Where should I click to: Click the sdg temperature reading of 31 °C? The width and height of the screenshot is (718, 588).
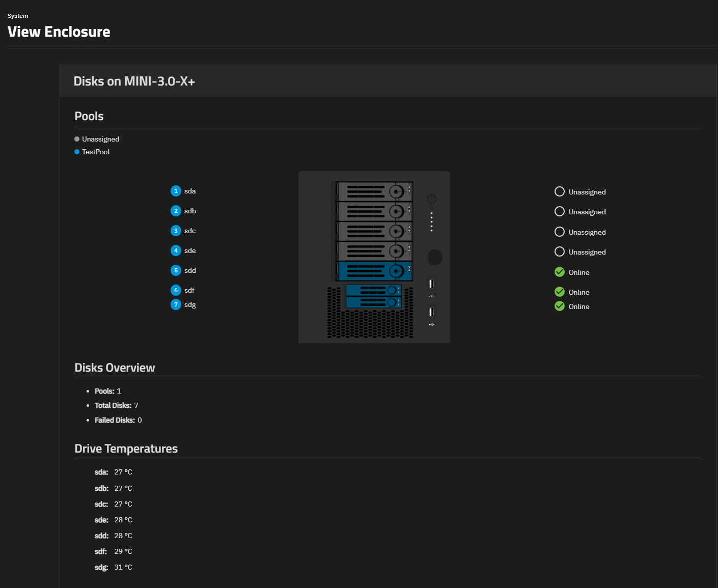123,567
